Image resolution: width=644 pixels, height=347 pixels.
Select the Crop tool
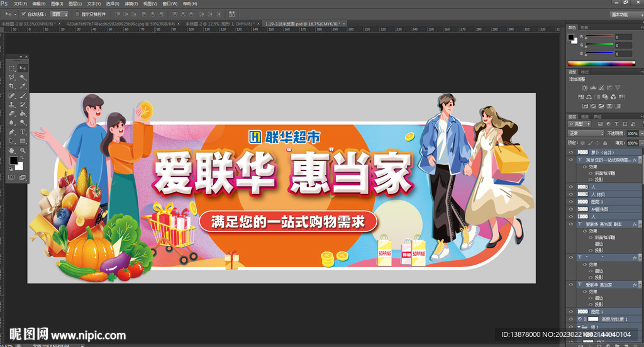(11, 86)
